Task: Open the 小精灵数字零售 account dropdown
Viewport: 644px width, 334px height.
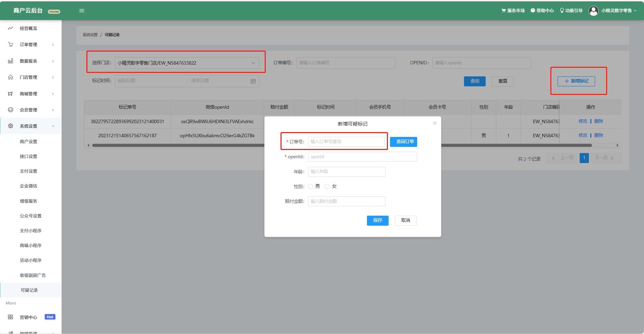Action: click(619, 11)
